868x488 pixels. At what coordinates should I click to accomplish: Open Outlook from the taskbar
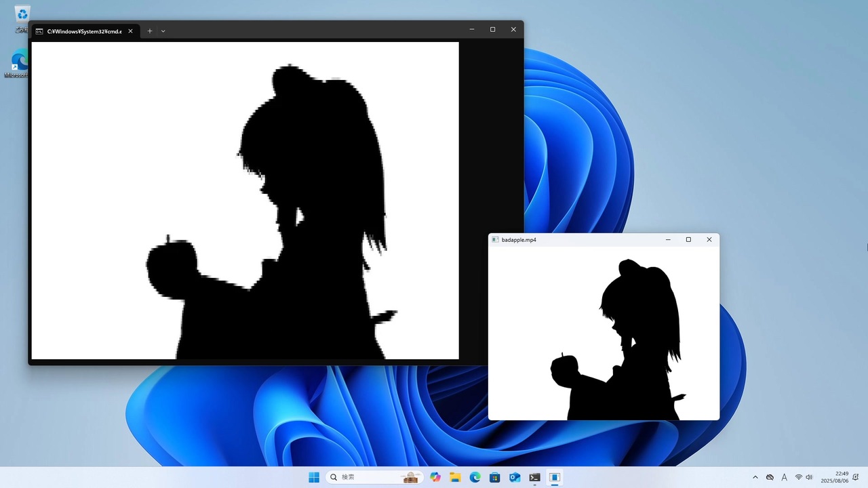(x=515, y=477)
